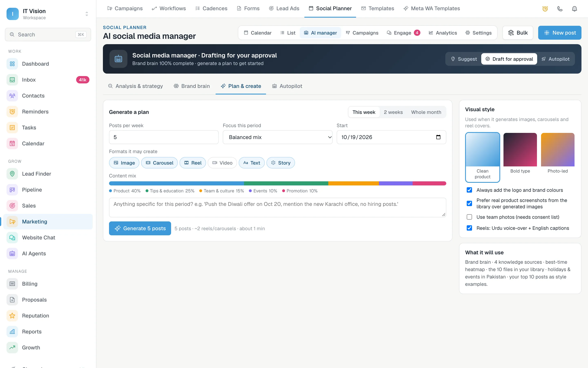Switch manager mode to Autopilot
This screenshot has height=368, width=588.
pyautogui.click(x=556, y=59)
